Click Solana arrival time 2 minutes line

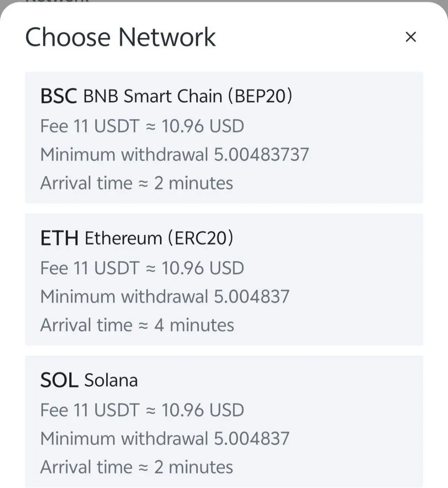point(137,467)
